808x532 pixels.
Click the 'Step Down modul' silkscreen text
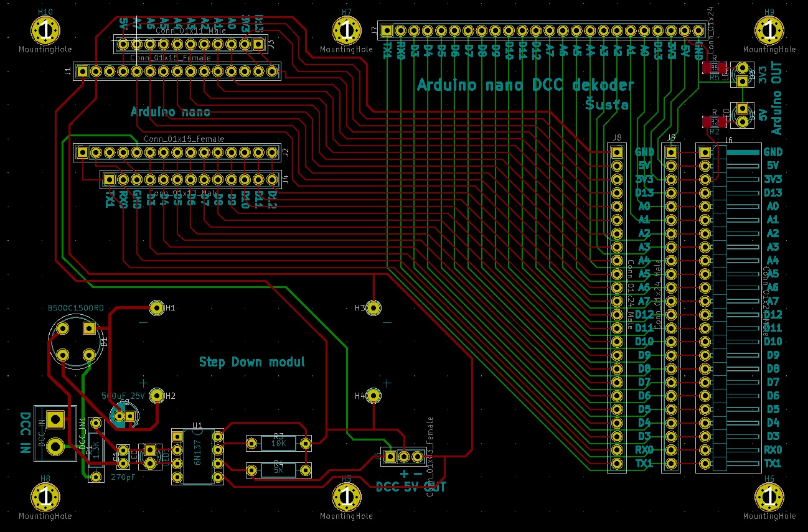point(252,362)
